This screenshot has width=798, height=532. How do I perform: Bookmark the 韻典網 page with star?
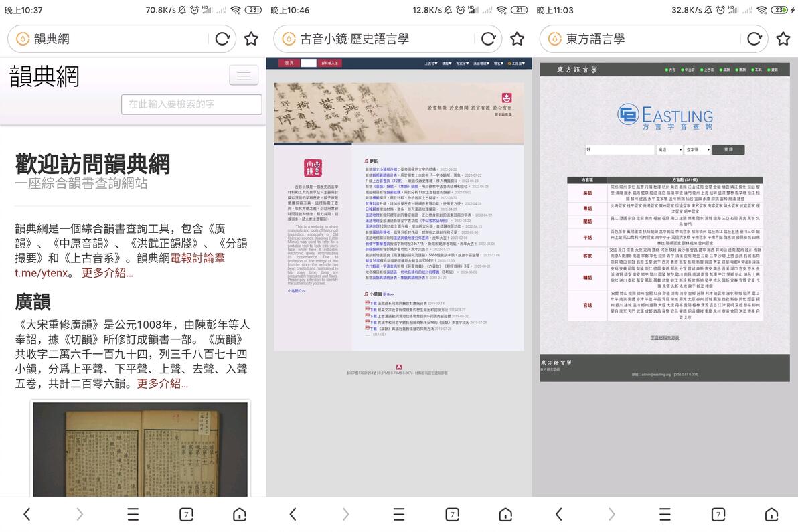pos(251,39)
